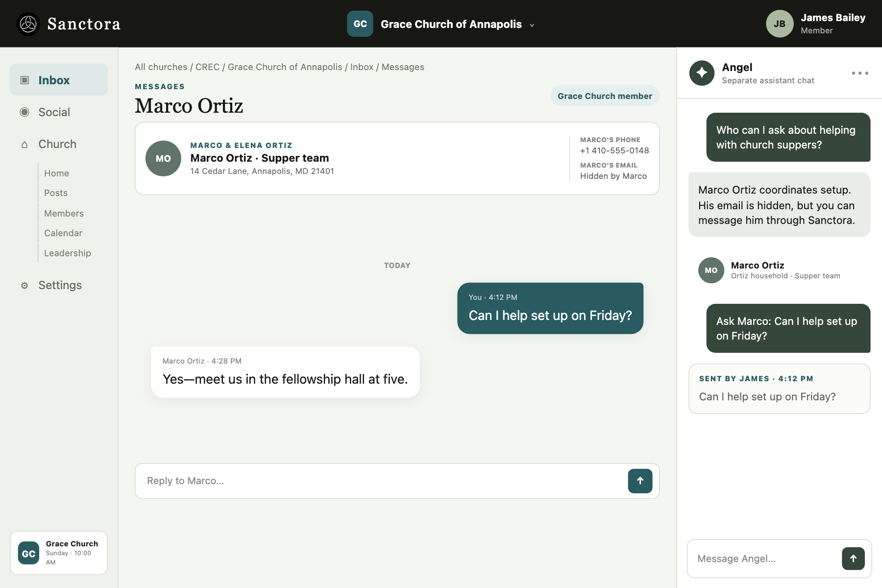Viewport: 882px width, 588px height.
Task: Click the Angel assistant star icon
Action: [702, 73]
